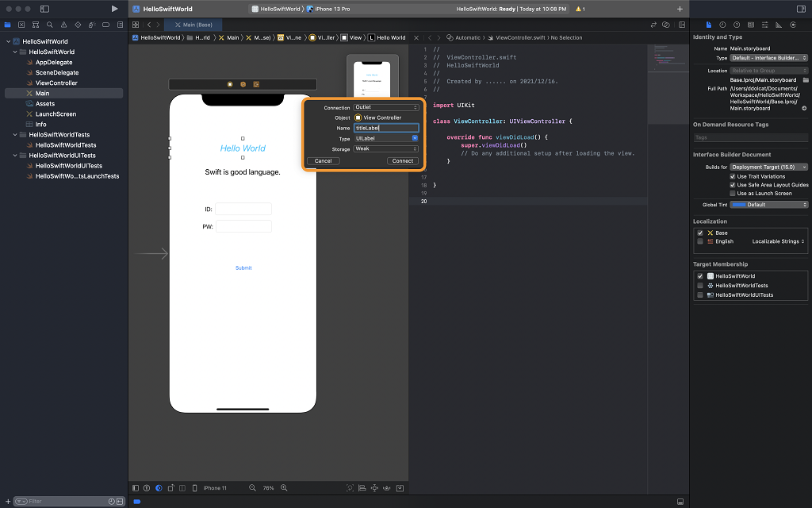
Task: Show the History inspector
Action: (x=722, y=25)
